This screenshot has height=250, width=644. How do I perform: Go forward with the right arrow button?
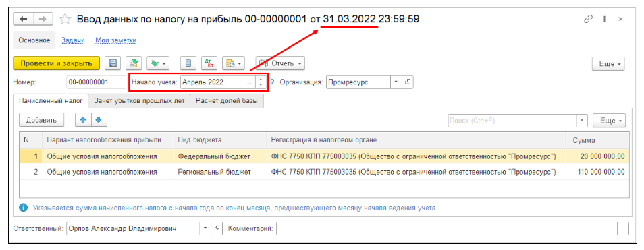click(43, 20)
